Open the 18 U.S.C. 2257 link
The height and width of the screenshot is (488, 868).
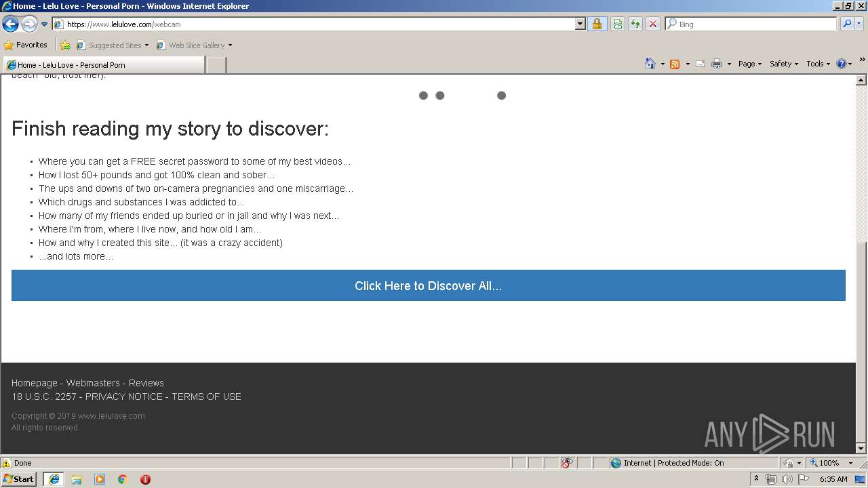coord(44,396)
